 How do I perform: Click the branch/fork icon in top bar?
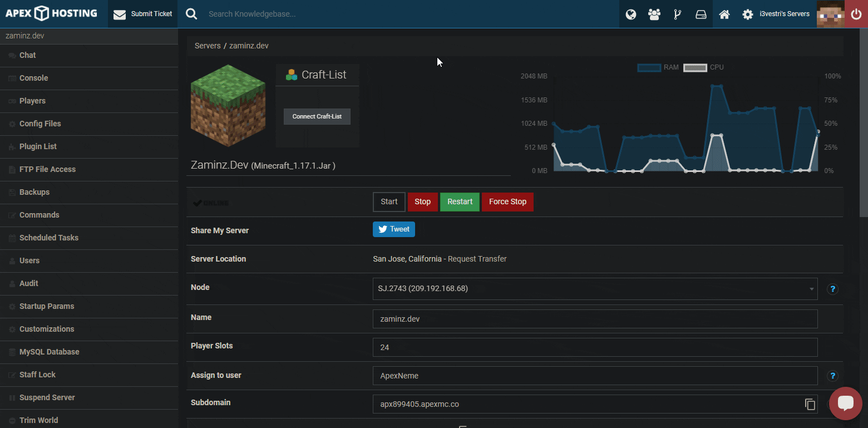tap(678, 14)
